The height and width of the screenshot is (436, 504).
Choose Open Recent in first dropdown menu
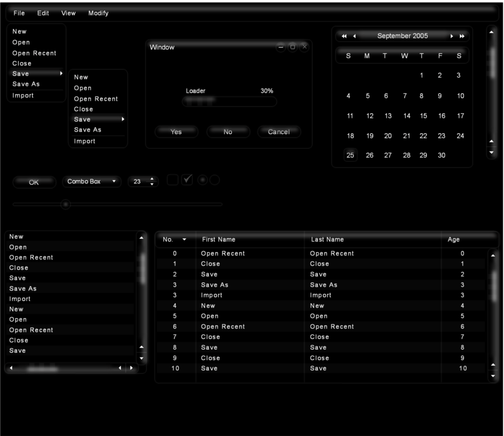pyautogui.click(x=34, y=53)
